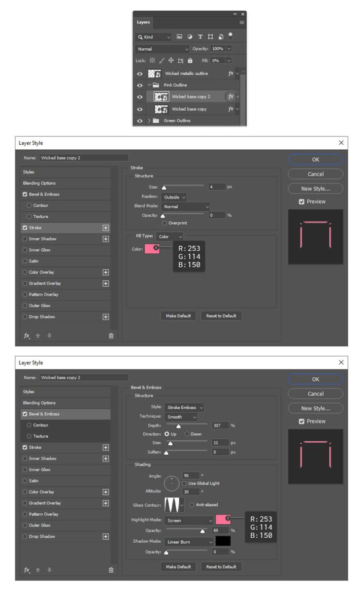Viewport: 364px width, 591px height.
Task: Click Cancel in the Bevel-settings dialog
Action: 315,394
